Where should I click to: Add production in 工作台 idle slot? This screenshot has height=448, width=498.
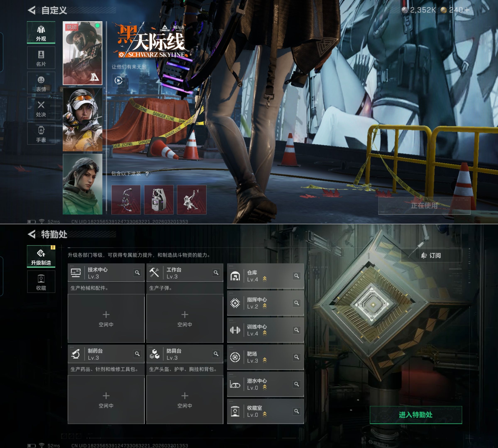pyautogui.click(x=185, y=315)
